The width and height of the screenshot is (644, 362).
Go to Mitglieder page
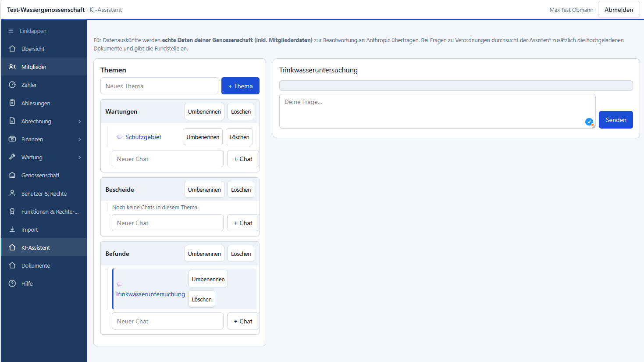[44, 67]
